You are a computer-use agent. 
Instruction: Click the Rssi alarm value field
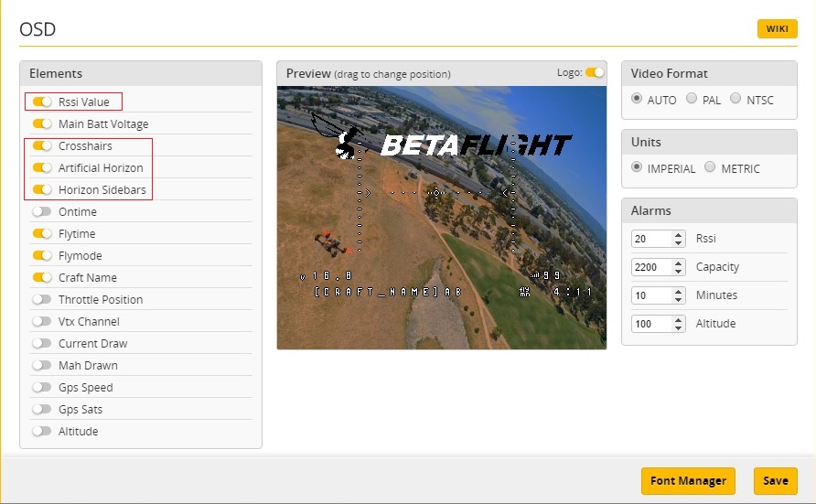point(651,238)
